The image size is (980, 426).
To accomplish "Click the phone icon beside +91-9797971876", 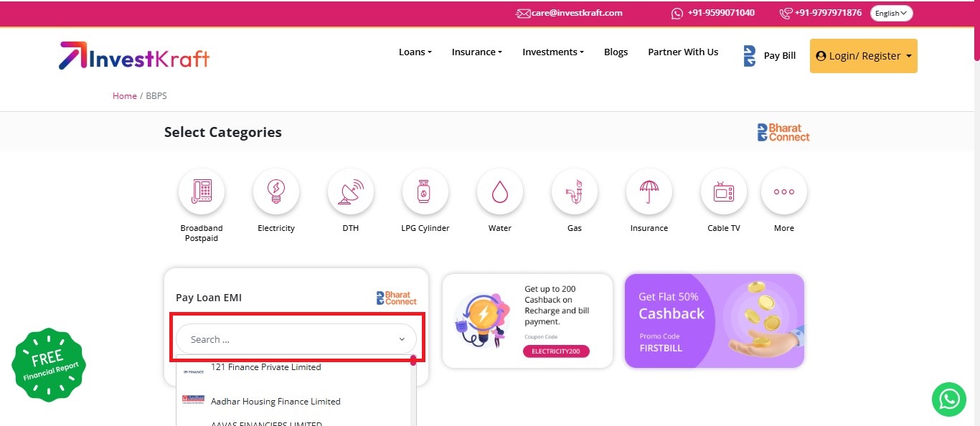I will [786, 13].
